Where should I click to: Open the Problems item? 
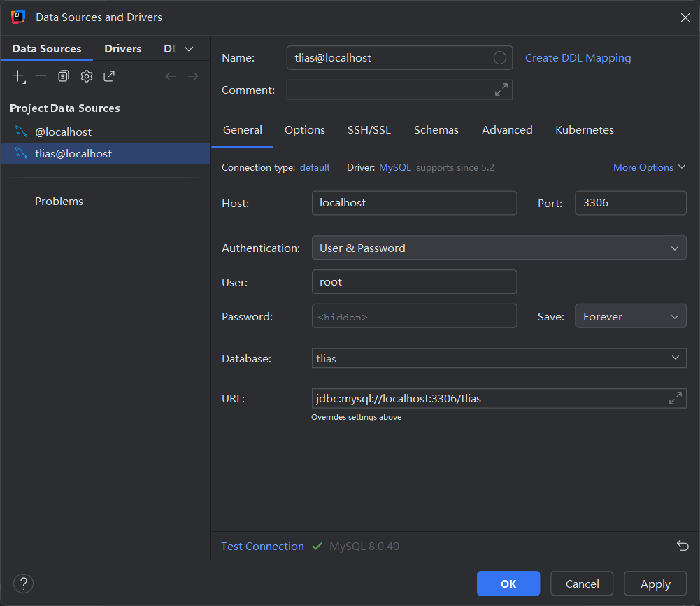click(x=59, y=202)
